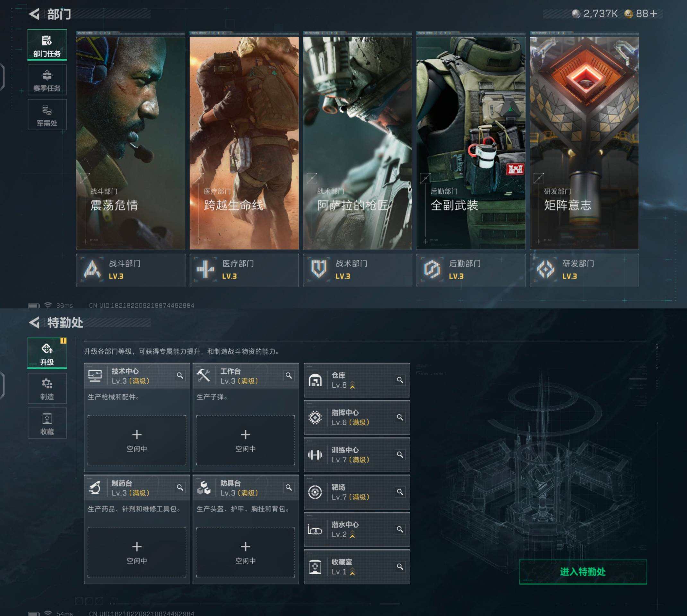
Task: Click magnifier icon for 指挥中心 row
Action: click(x=400, y=417)
